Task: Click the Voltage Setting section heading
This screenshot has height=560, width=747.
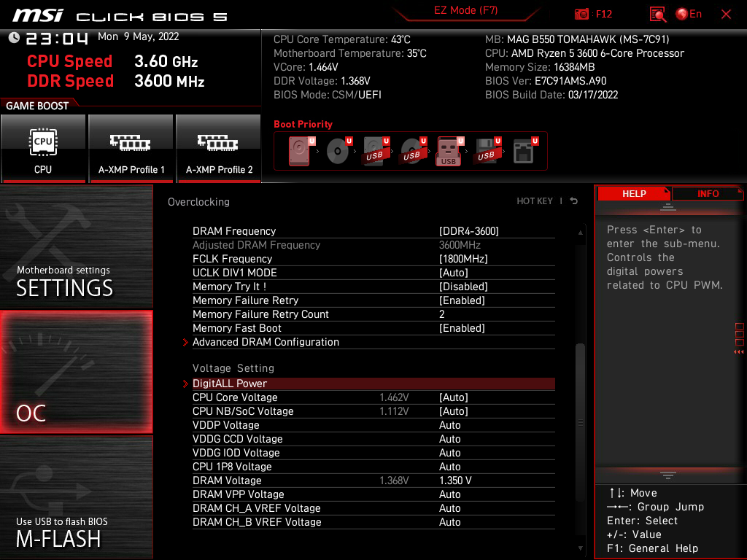Action: click(233, 368)
